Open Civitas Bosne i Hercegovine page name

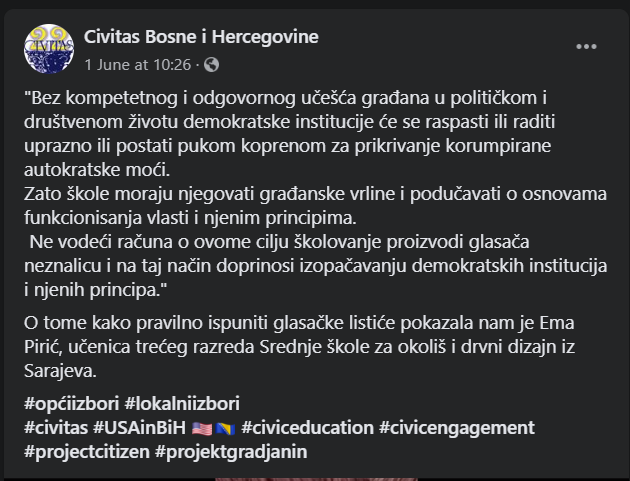[201, 37]
